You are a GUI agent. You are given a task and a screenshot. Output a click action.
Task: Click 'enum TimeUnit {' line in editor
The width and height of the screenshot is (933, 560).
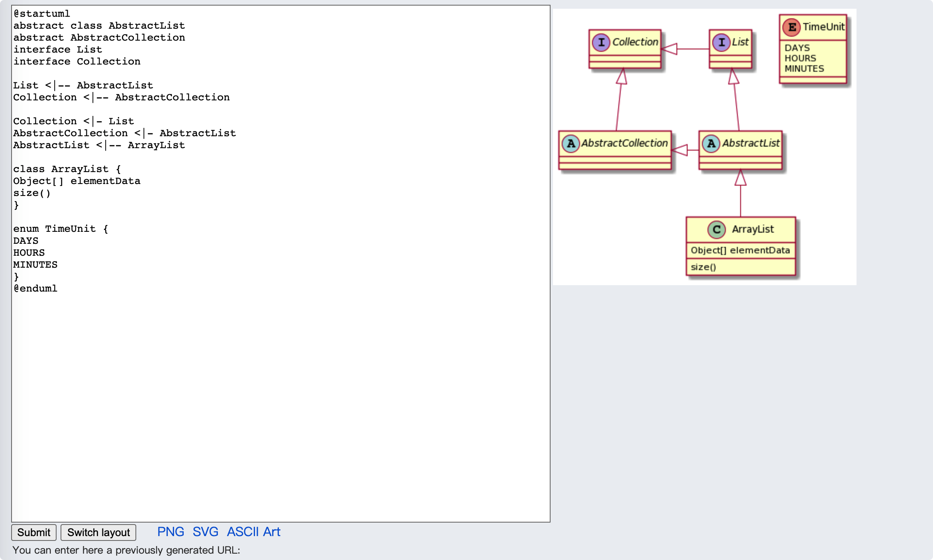coord(61,229)
